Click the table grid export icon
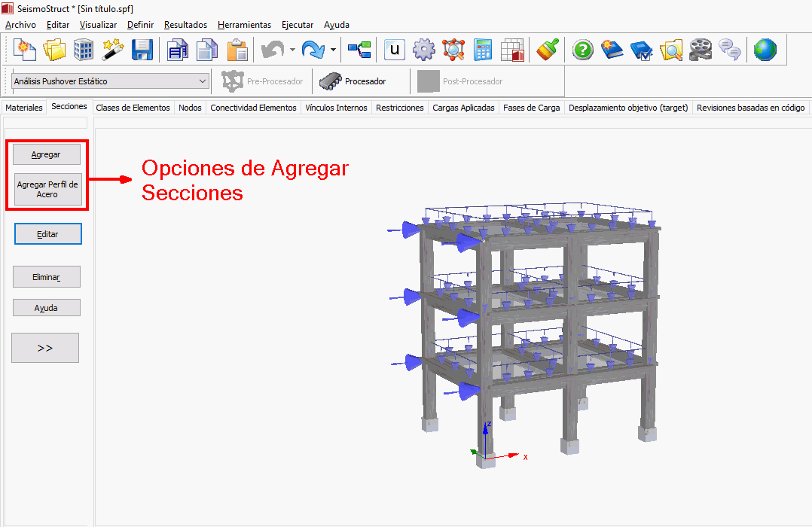This screenshot has height=527, width=812. pos(512,50)
